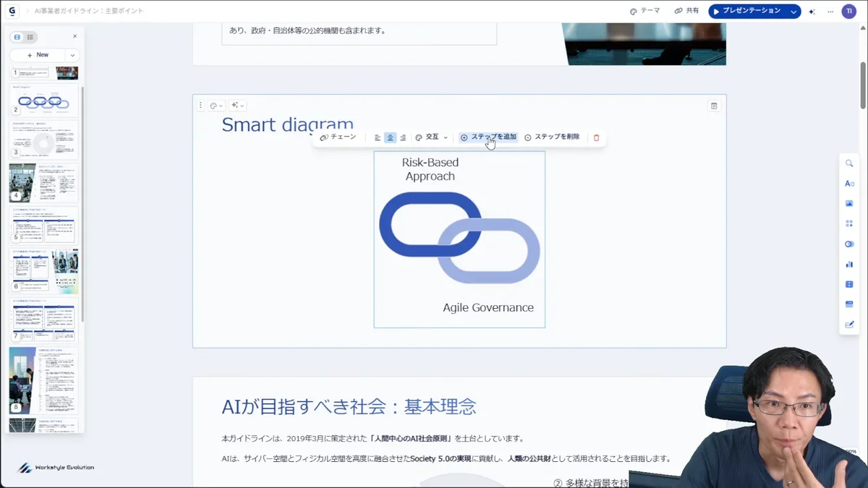This screenshot has width=868, height=488.
Task: Open the pencil edit tool in right toolbar
Action: tap(849, 325)
